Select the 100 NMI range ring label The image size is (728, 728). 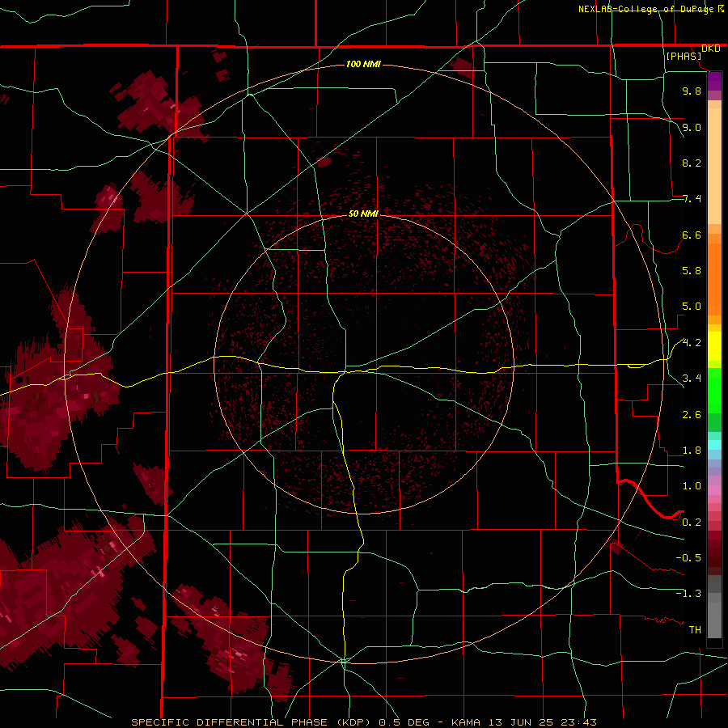363,64
